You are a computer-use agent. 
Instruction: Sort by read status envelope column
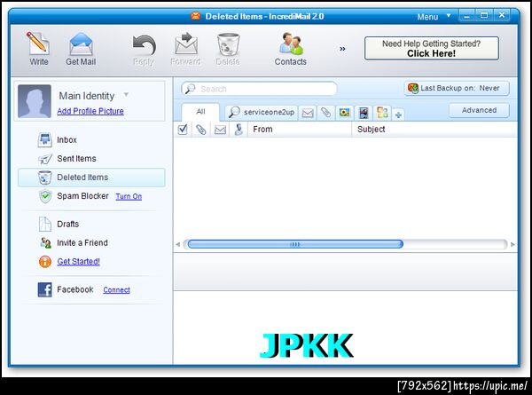220,130
